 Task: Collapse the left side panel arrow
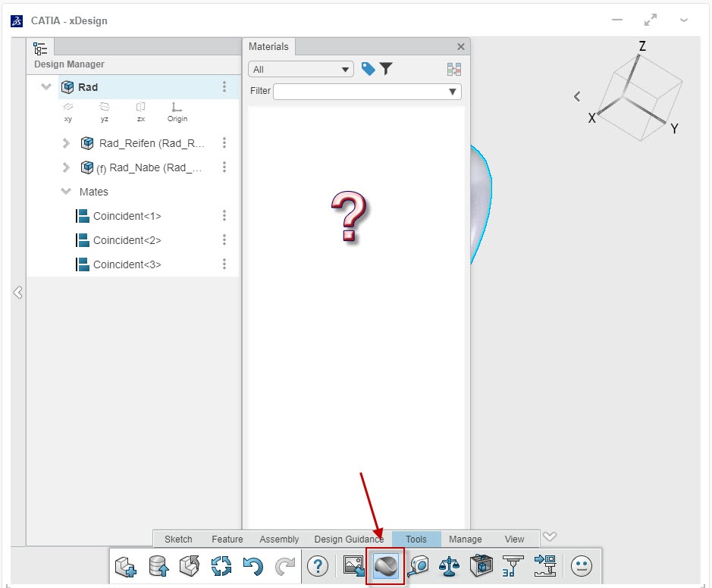pyautogui.click(x=18, y=292)
